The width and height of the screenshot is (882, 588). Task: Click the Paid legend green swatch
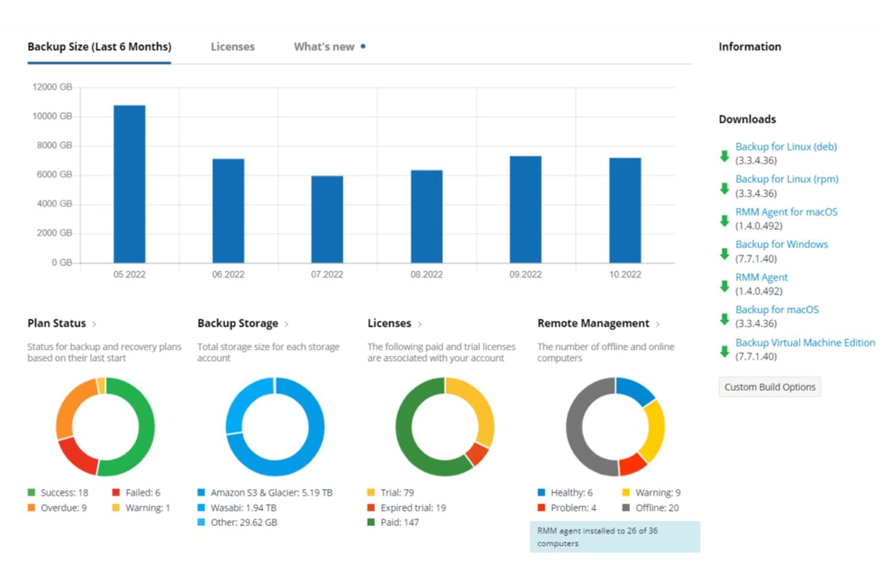(371, 522)
